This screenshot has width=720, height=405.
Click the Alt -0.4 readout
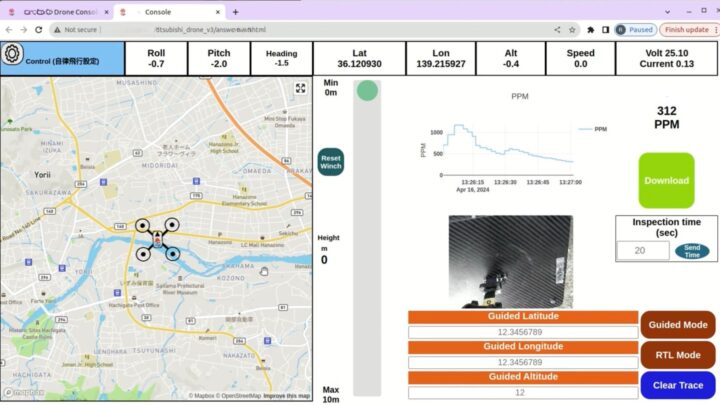[x=511, y=58]
